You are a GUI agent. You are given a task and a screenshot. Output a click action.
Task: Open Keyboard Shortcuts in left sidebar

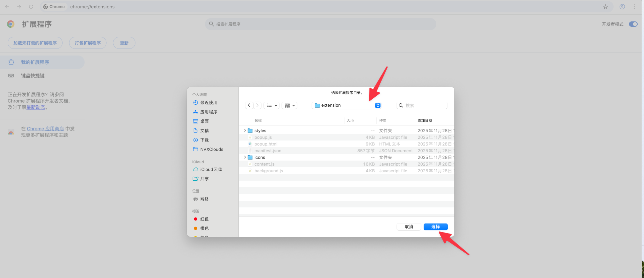(x=33, y=76)
